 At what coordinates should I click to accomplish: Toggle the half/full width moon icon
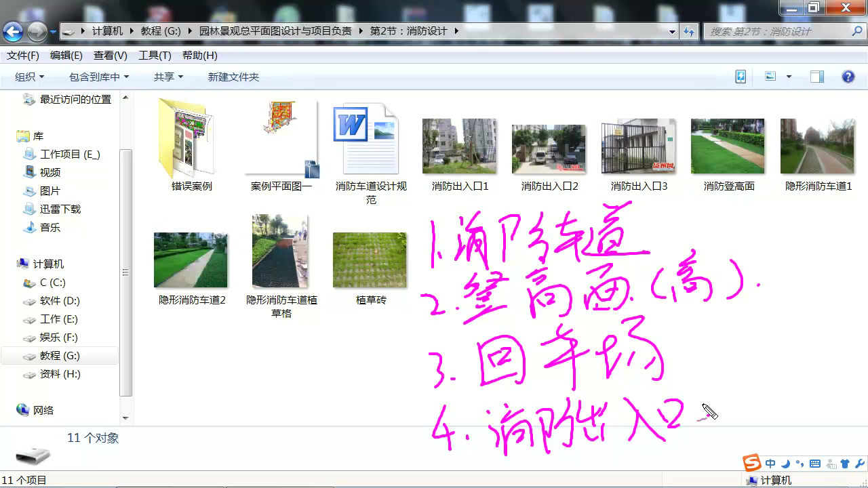[x=785, y=464]
